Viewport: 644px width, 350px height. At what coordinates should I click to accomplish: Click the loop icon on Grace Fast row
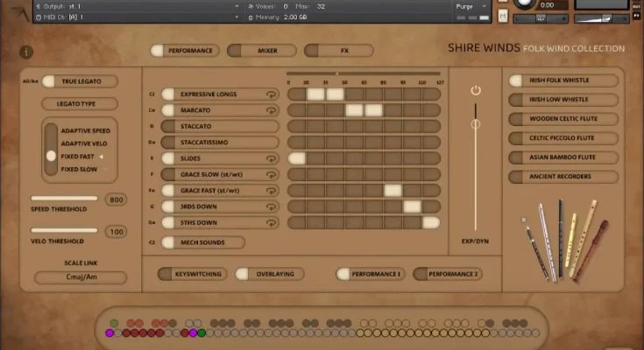(272, 190)
